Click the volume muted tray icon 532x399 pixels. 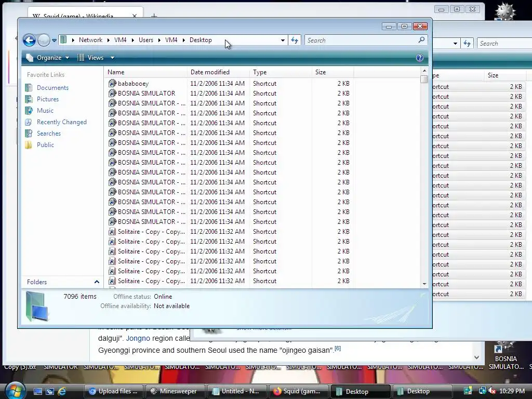click(492, 391)
